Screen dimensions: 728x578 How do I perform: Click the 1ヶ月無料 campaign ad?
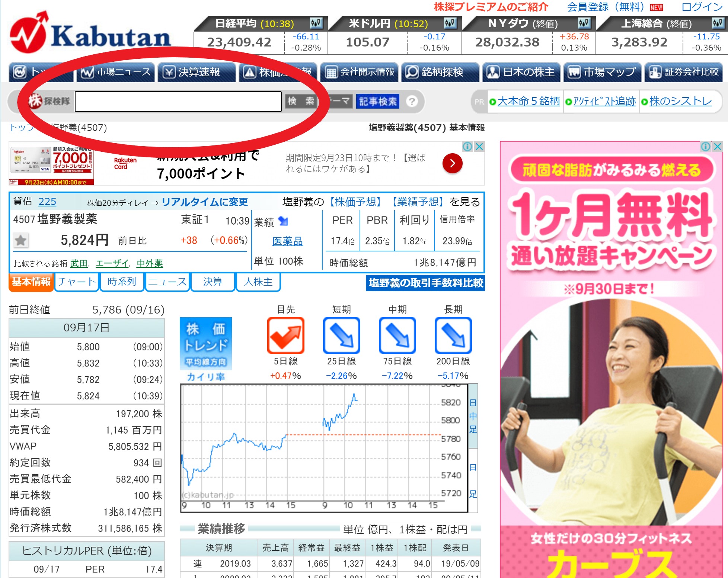tap(612, 359)
